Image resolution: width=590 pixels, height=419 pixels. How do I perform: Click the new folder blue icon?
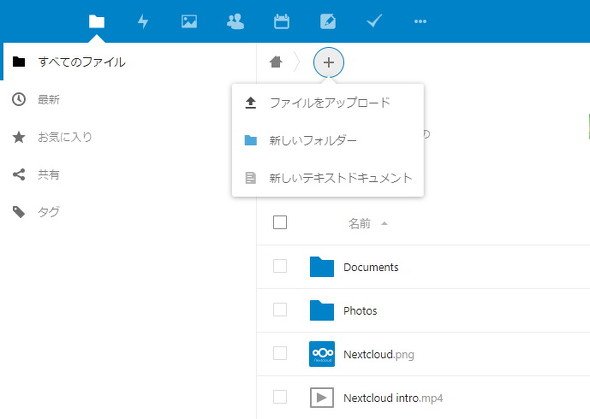click(x=251, y=140)
